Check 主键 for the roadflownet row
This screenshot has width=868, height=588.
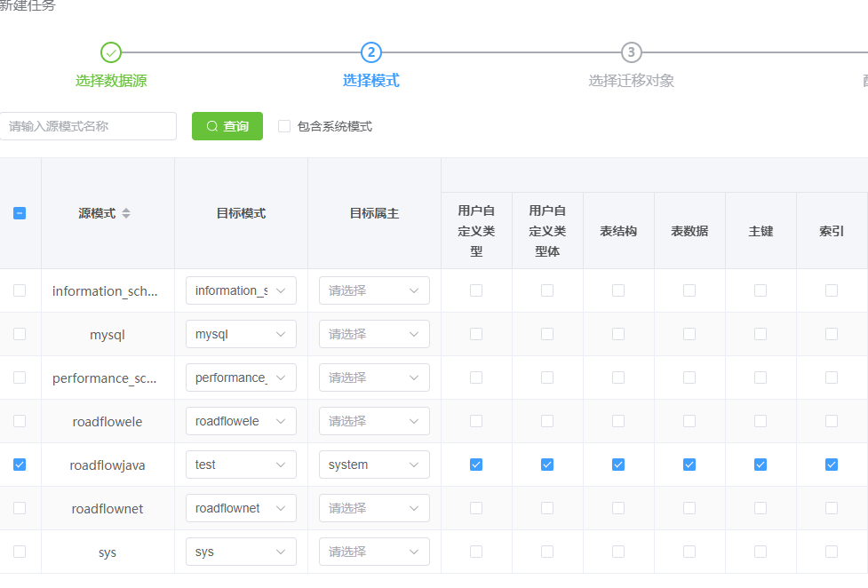pos(760,508)
